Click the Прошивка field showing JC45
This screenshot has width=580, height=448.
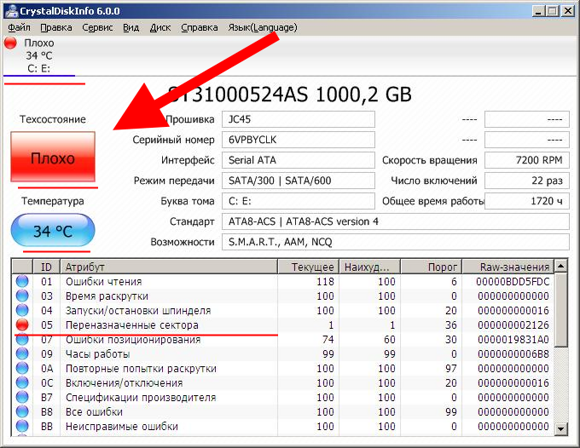[298, 119]
